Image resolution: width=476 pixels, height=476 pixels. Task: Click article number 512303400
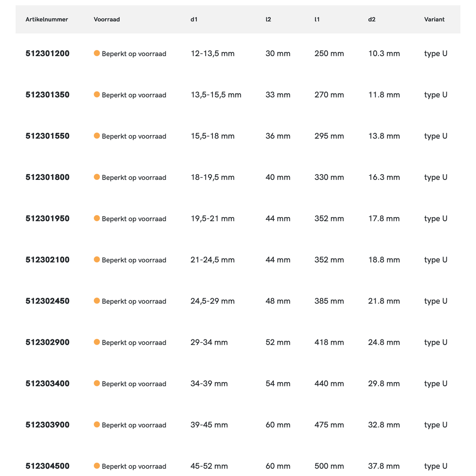(48, 384)
